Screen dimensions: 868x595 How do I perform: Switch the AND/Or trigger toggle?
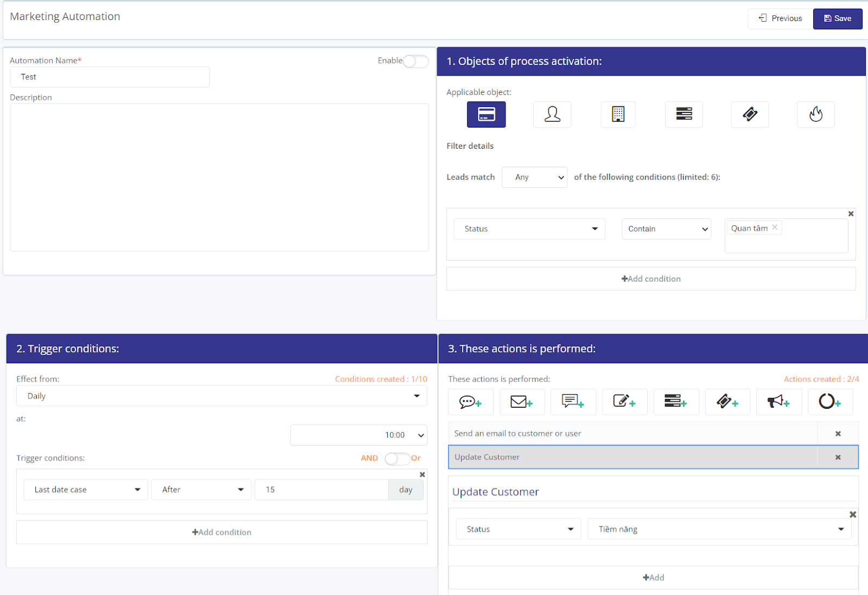click(398, 459)
